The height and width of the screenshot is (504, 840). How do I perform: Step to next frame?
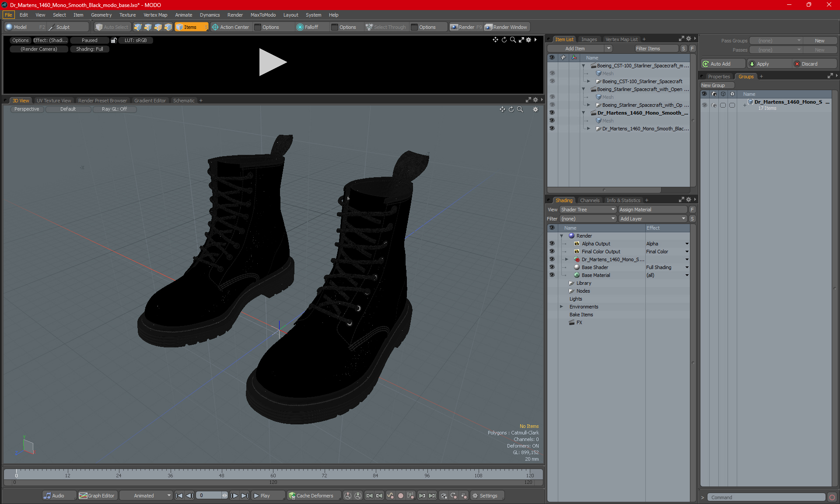234,496
